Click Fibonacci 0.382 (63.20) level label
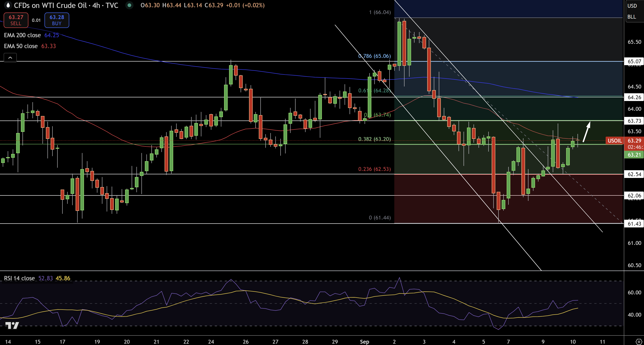Image resolution: width=644 pixels, height=345 pixels. pos(374,139)
